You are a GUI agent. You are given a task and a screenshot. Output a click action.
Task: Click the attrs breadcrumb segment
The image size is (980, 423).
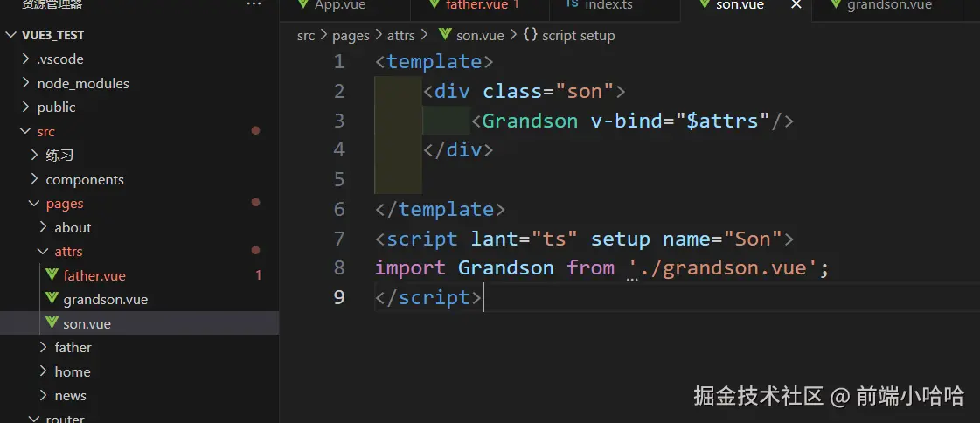400,36
